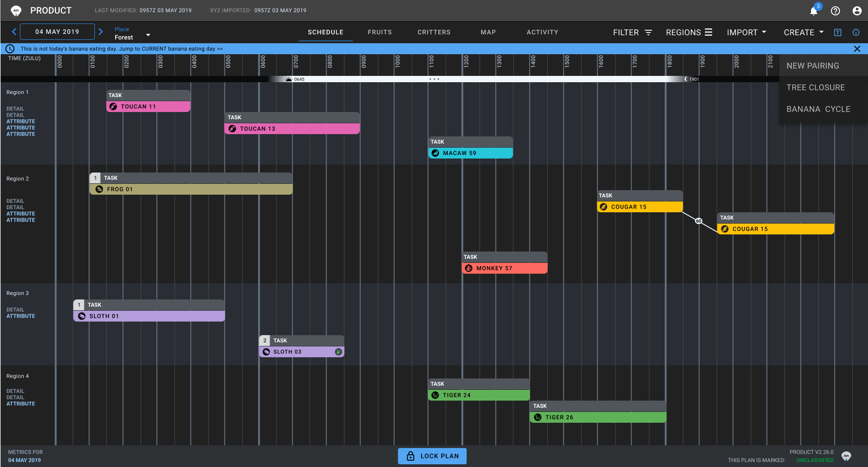Switch to the Schedule tab
This screenshot has width=868, height=467.
pyautogui.click(x=325, y=32)
